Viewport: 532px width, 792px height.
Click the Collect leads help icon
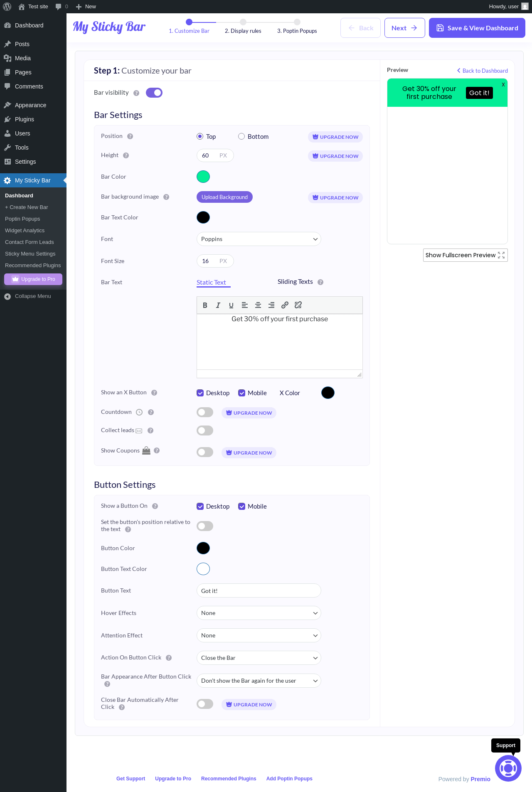tap(150, 430)
